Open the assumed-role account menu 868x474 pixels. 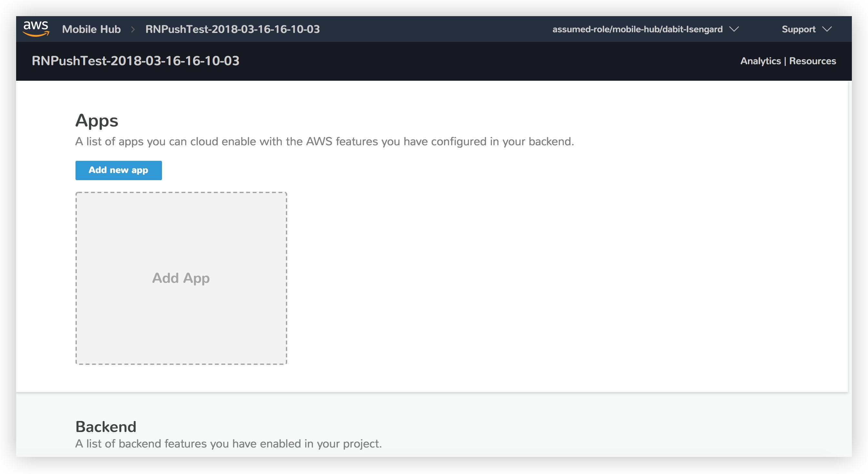pyautogui.click(x=637, y=29)
